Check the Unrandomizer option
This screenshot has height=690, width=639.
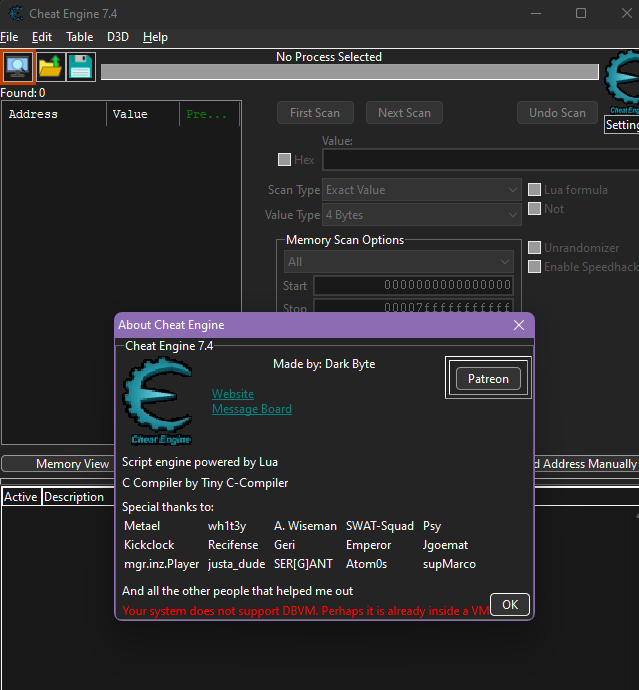click(x=535, y=248)
